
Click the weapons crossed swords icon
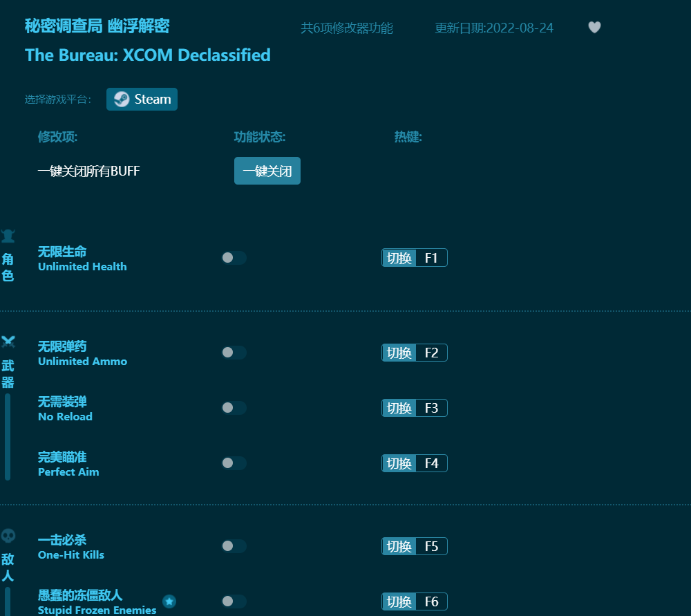8,342
